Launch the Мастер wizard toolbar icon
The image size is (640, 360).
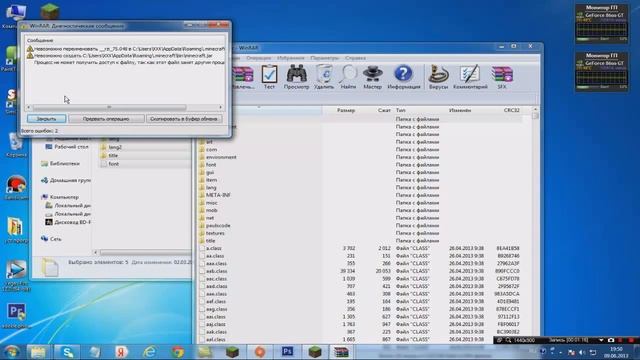[x=372, y=77]
